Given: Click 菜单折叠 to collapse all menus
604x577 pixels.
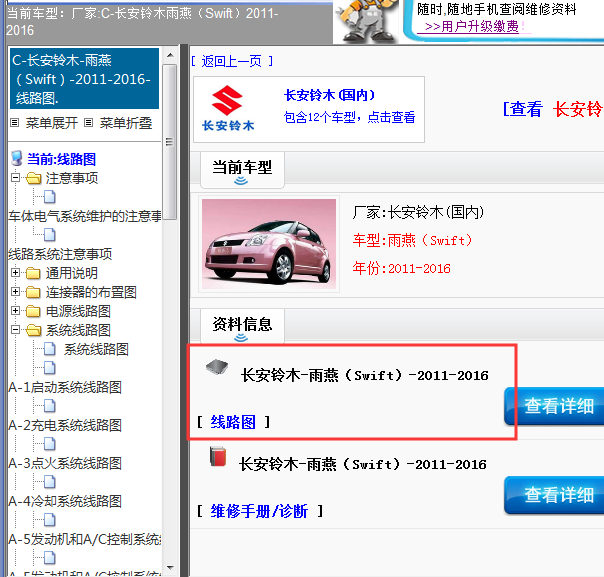Looking at the screenshot, I should click(126, 123).
